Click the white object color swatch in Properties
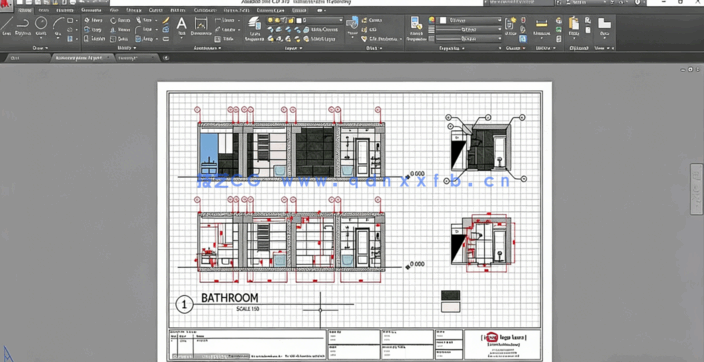The width and height of the screenshot is (704, 362). click(x=443, y=20)
